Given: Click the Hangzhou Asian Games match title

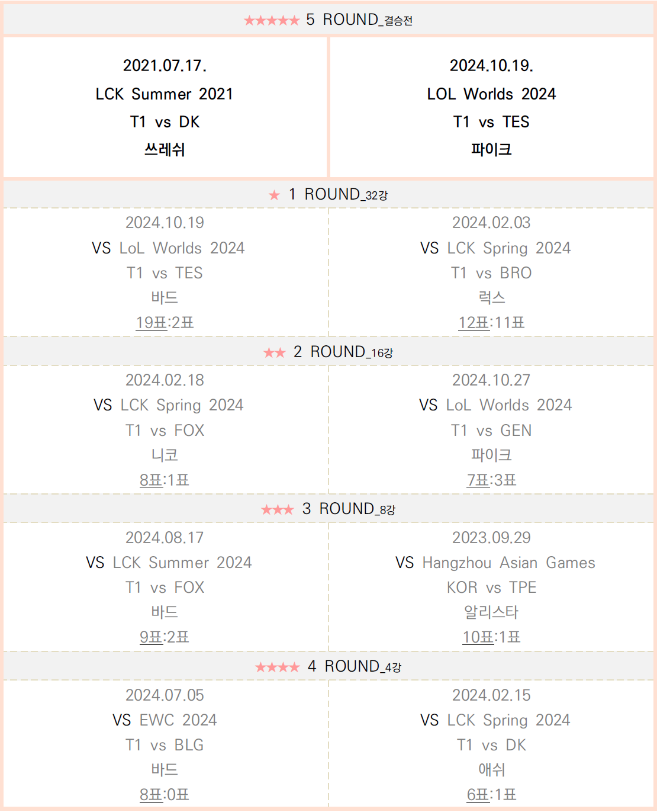Looking at the screenshot, I should tap(508, 563).
